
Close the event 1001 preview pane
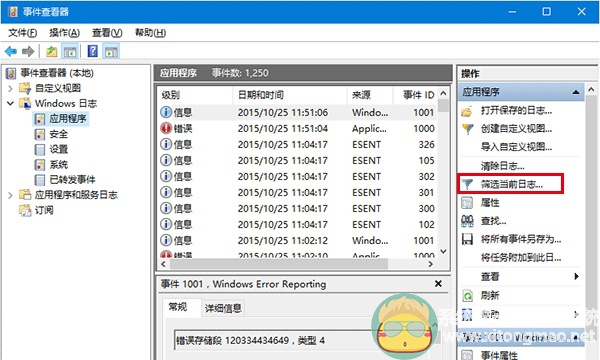click(439, 284)
